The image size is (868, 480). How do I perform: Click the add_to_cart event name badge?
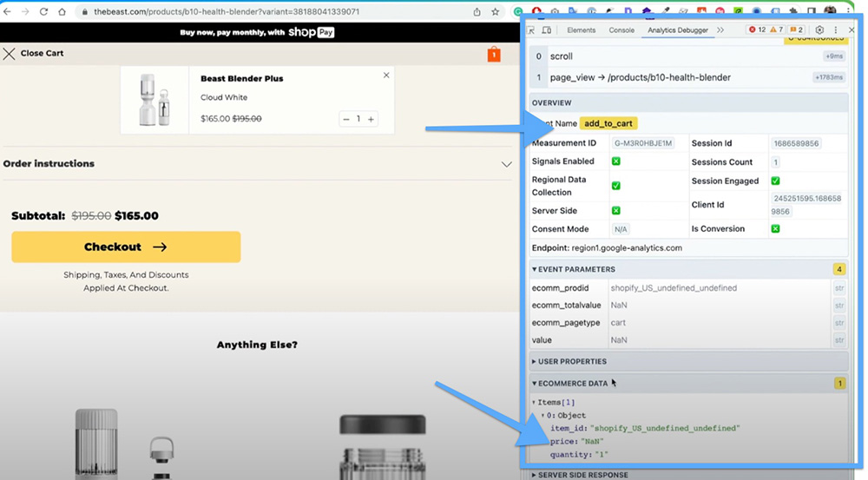point(608,123)
